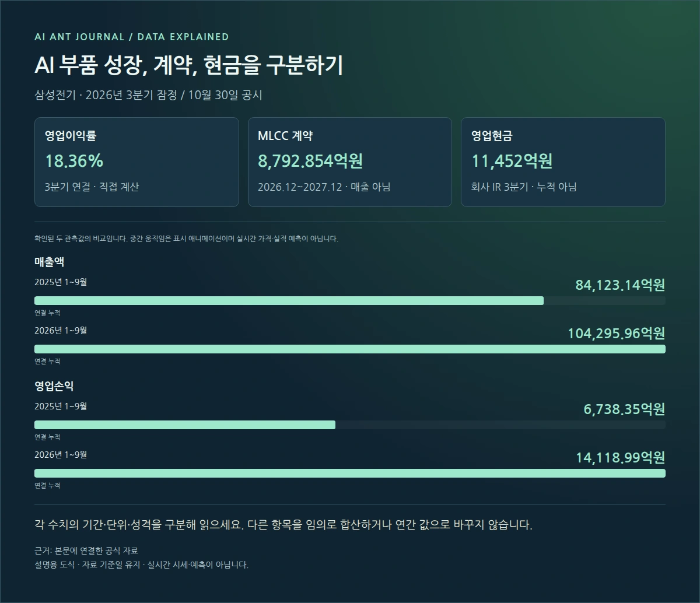Click the note 회사 IR 3분기 · 누적 아님
Screen dimensions: 700x603
(524, 187)
